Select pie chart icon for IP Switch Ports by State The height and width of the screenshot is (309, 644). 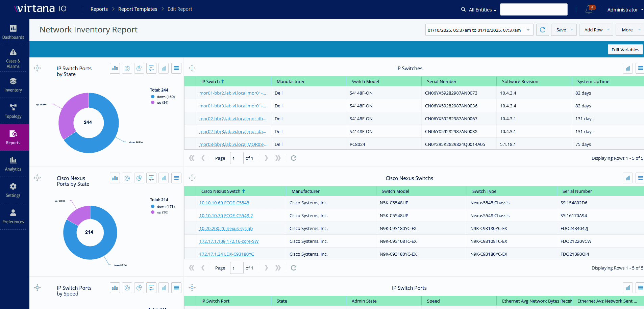pos(139,68)
